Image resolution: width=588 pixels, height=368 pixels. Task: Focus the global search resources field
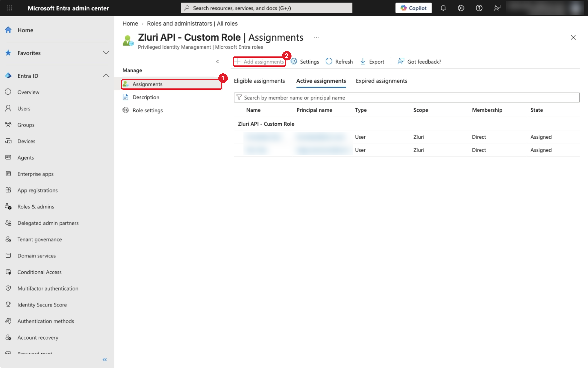click(x=266, y=8)
